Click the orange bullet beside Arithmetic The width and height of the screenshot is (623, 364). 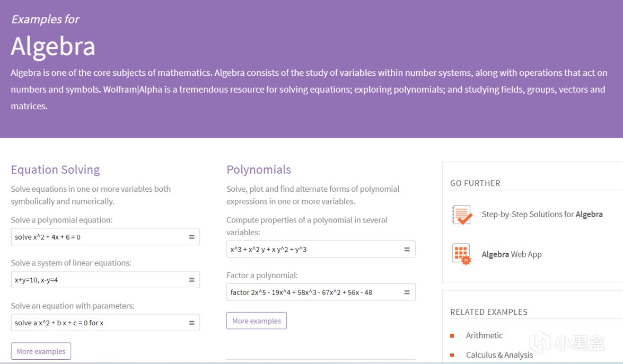[x=452, y=335]
